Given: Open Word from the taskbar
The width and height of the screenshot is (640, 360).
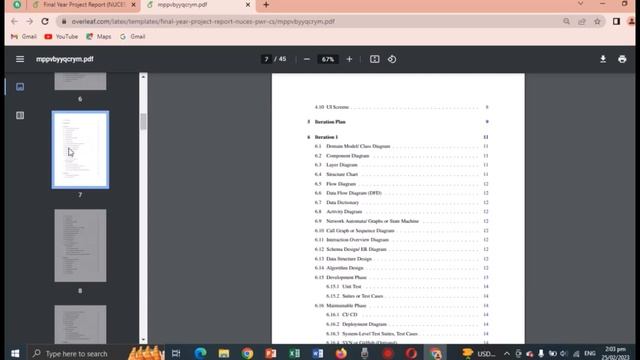Looking at the screenshot, I should click(x=318, y=353).
